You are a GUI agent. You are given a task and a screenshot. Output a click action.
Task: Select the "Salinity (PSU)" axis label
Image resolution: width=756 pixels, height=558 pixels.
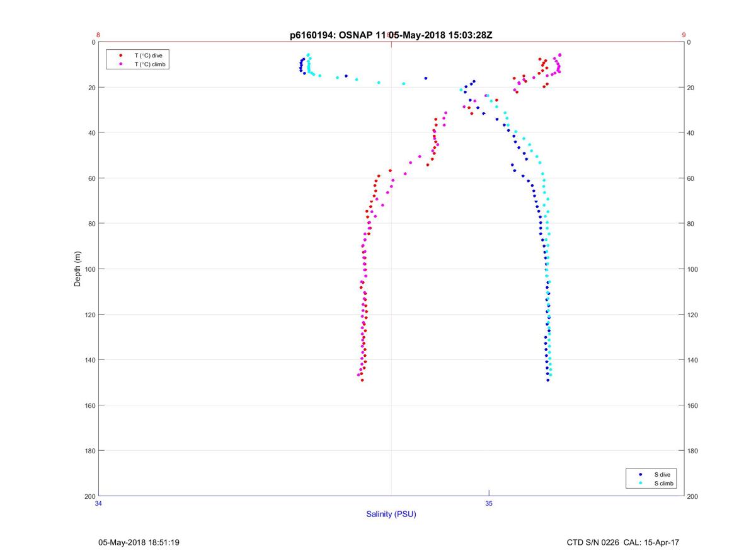coord(391,514)
